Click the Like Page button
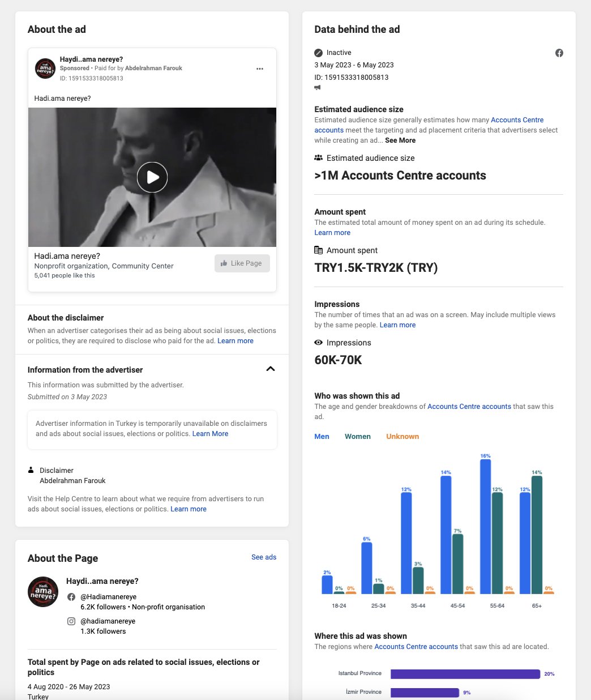The image size is (591, 700). [x=242, y=263]
